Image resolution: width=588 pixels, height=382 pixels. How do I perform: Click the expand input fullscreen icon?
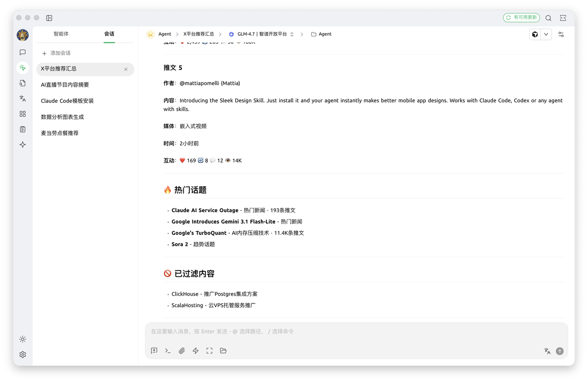[x=209, y=351]
